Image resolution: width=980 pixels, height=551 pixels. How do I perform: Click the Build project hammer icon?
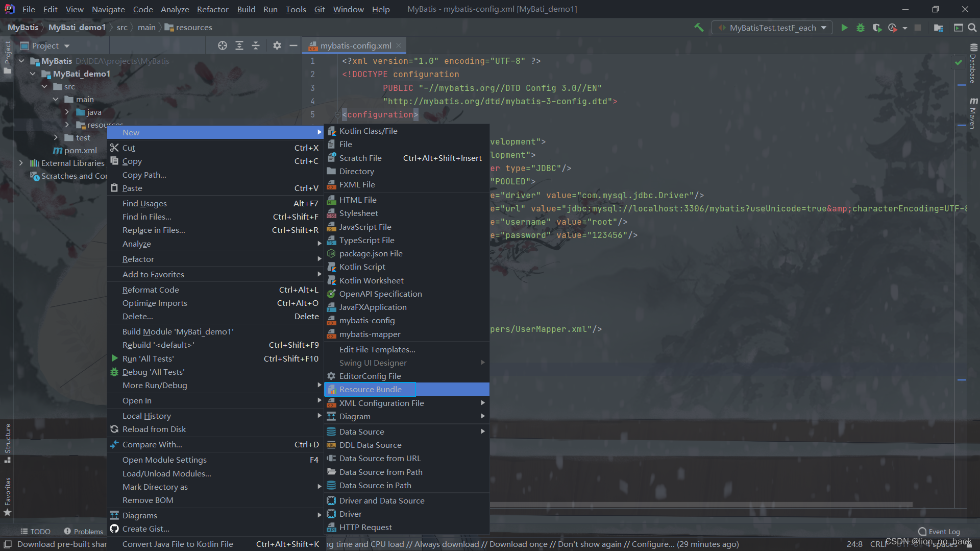click(699, 28)
